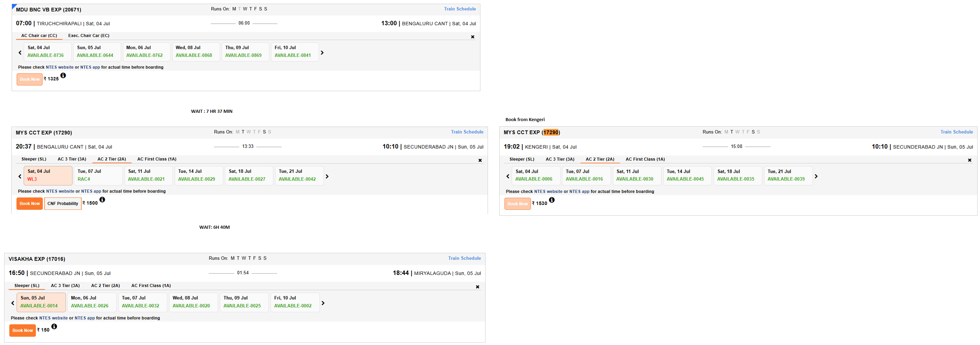Switch to Exec. Chair Car (EC) tab
This screenshot has height=345, width=980.
pyautogui.click(x=89, y=36)
